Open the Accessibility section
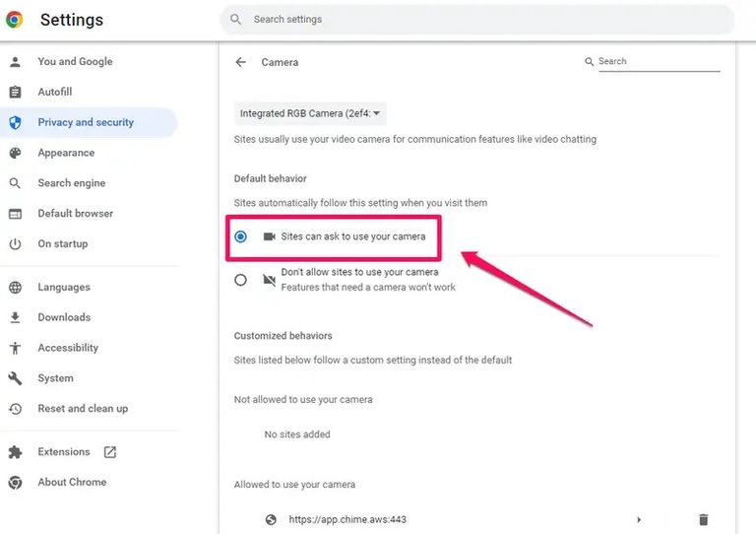This screenshot has height=534, width=756. [68, 348]
